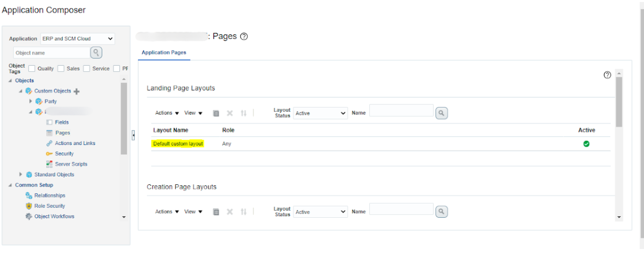Viewport: 644px width, 259px height.
Task: Open the Default custom layout link
Action: (x=178, y=144)
